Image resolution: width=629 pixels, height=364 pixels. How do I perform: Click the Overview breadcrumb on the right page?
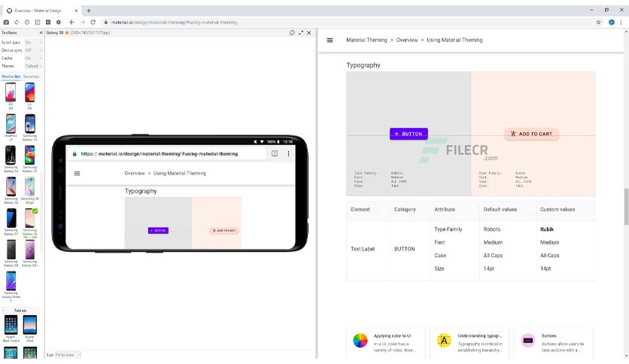tap(407, 40)
